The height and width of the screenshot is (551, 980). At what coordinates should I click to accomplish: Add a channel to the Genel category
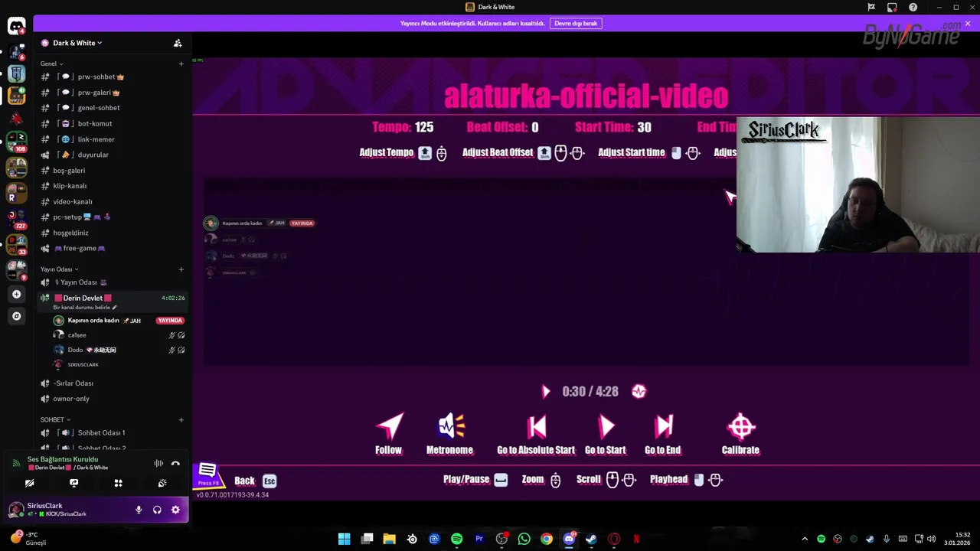tap(181, 64)
